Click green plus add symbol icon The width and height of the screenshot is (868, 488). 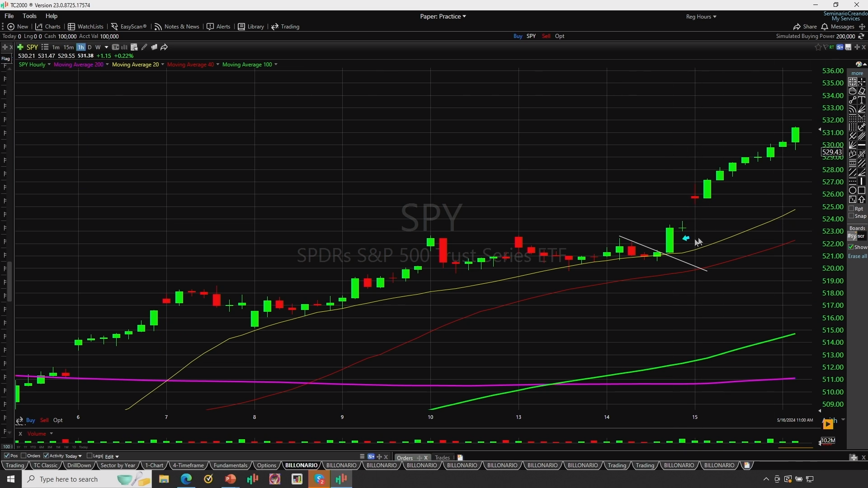[x=20, y=47]
